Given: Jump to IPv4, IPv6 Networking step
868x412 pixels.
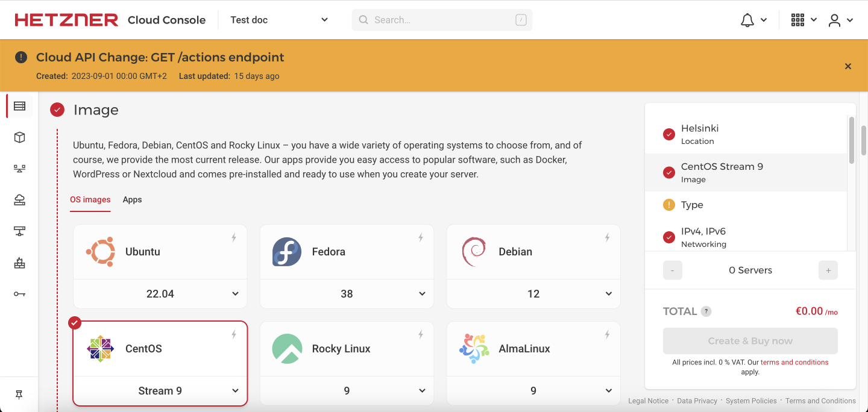Looking at the screenshot, I should [746, 237].
